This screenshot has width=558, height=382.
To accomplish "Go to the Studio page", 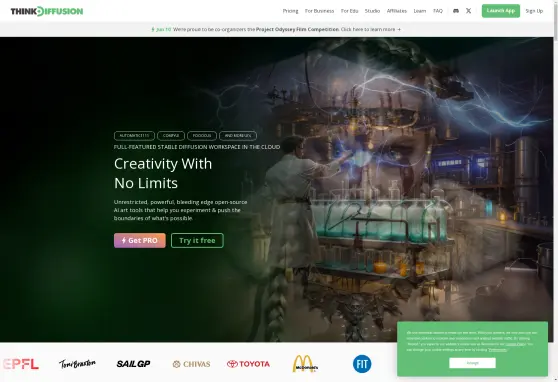I will pyautogui.click(x=372, y=11).
